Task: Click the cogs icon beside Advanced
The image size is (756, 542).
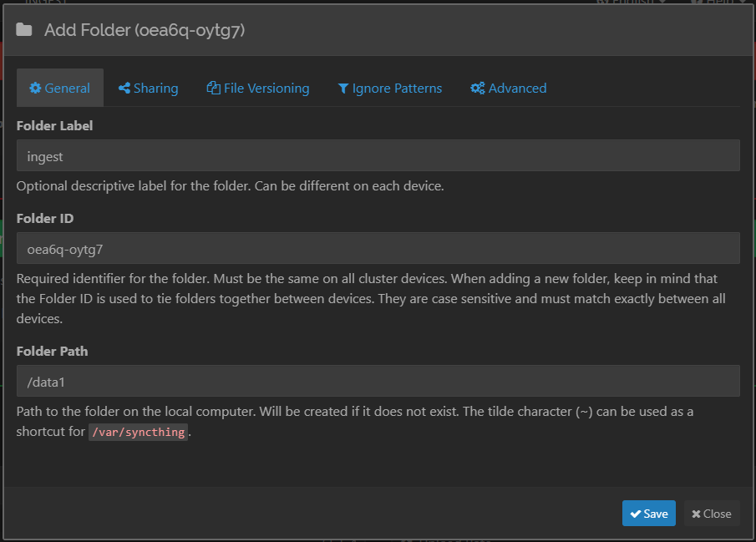Action: click(478, 89)
